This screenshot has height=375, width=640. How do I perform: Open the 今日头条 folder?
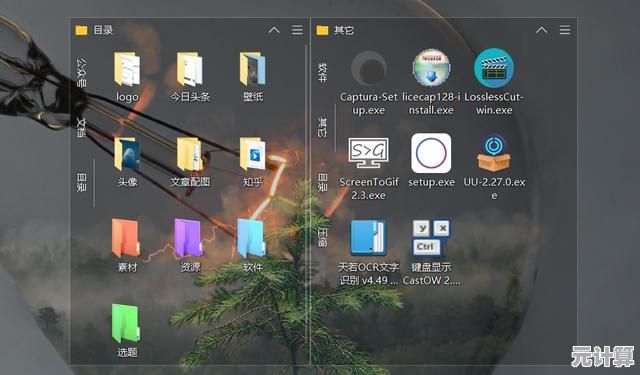190,77
